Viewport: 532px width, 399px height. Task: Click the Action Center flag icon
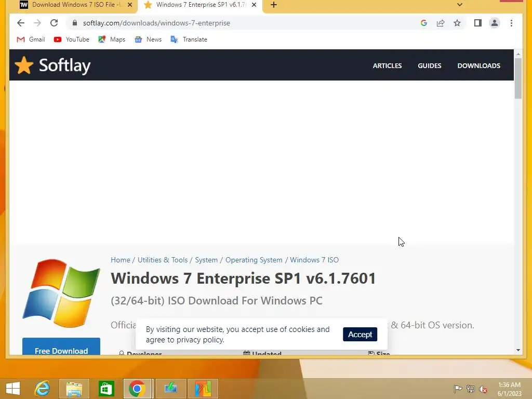click(458, 389)
